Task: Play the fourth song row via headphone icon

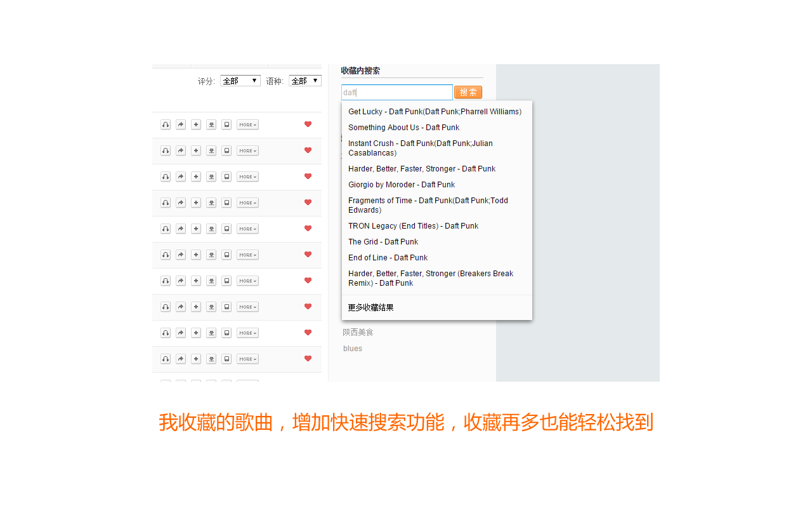Action: point(166,203)
